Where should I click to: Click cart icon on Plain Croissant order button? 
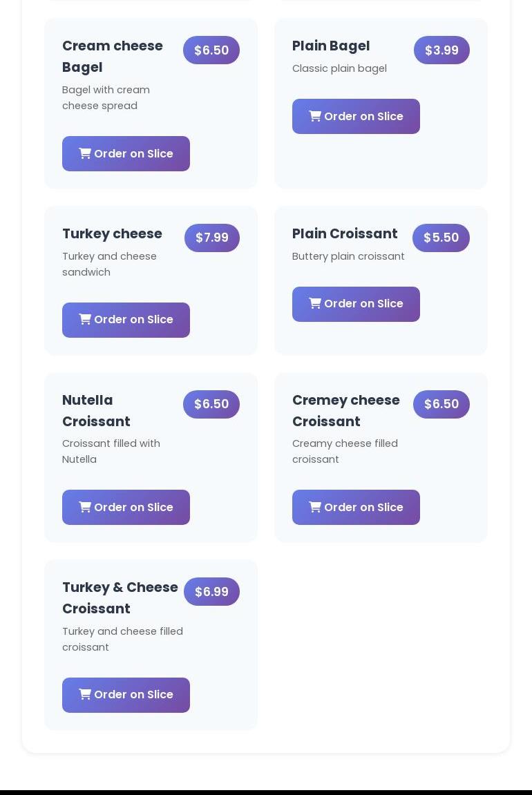(x=315, y=303)
